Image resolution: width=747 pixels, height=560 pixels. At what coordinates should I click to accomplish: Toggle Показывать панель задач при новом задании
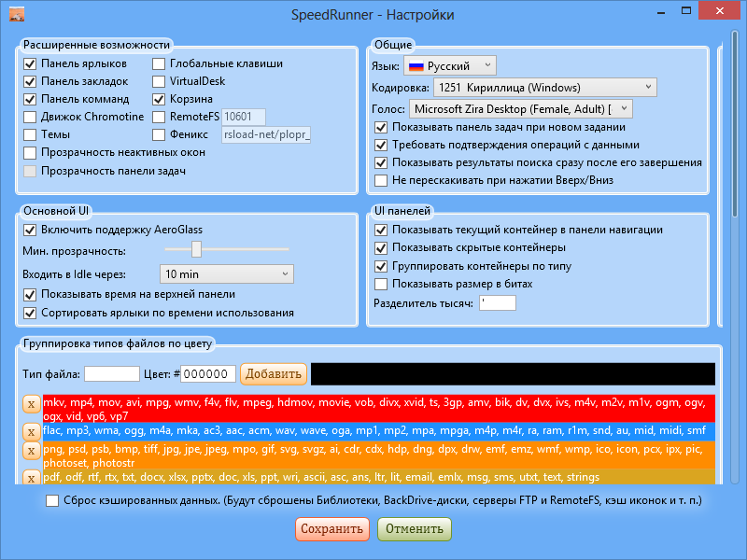pyautogui.click(x=381, y=127)
